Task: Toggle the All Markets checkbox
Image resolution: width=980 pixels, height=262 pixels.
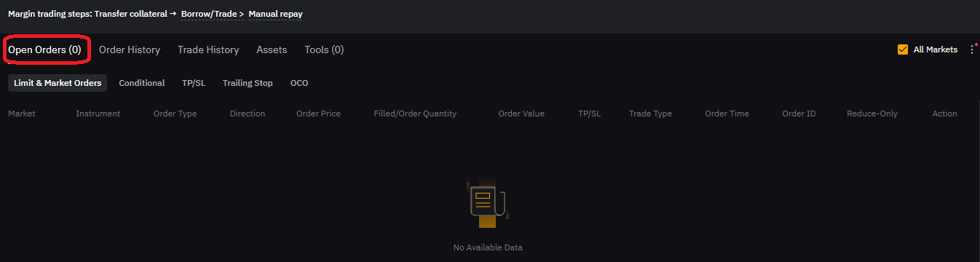Action: [x=903, y=49]
